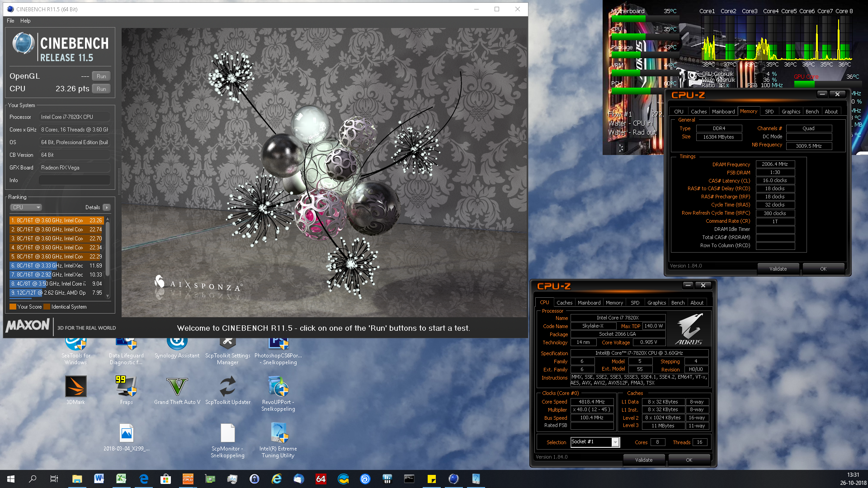Viewport: 868px width, 488px height.
Task: Open ScpMonitor Snelkoppeling desktop icon
Action: (227, 441)
